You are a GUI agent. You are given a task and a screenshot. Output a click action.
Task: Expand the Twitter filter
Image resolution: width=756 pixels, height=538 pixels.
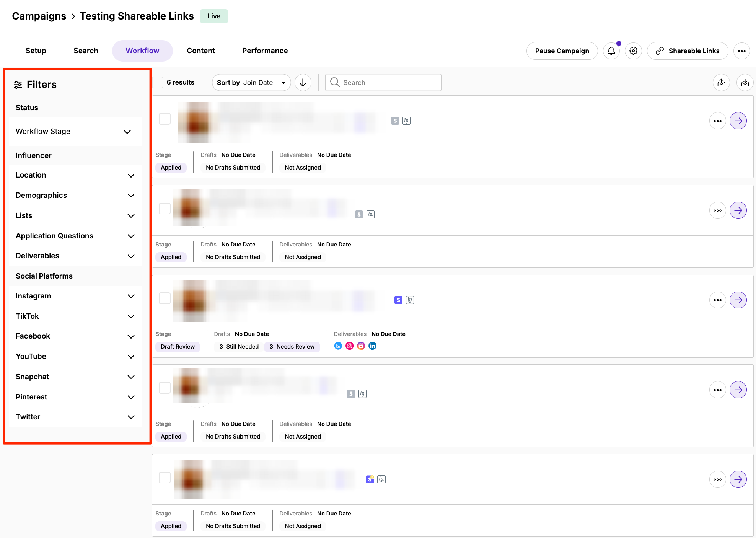point(75,417)
